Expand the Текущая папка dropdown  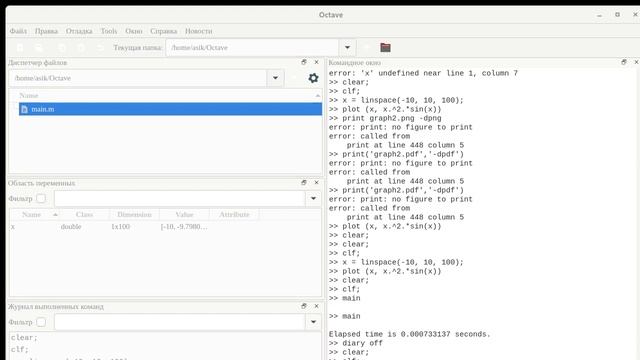coord(347,47)
